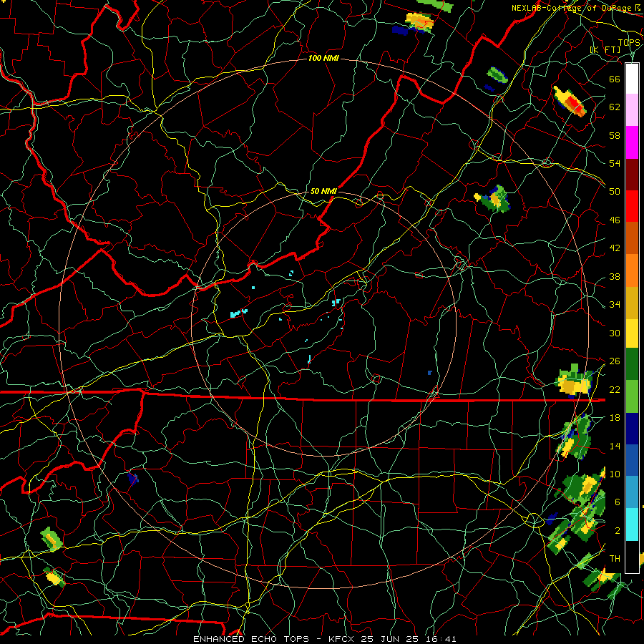Click the bright red legend swatch

tap(632, 206)
